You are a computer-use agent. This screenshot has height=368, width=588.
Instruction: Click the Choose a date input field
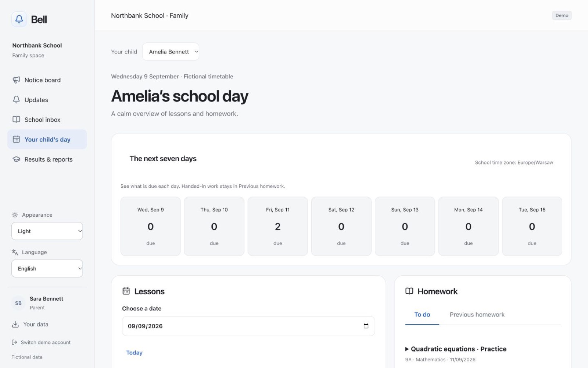[x=248, y=326]
